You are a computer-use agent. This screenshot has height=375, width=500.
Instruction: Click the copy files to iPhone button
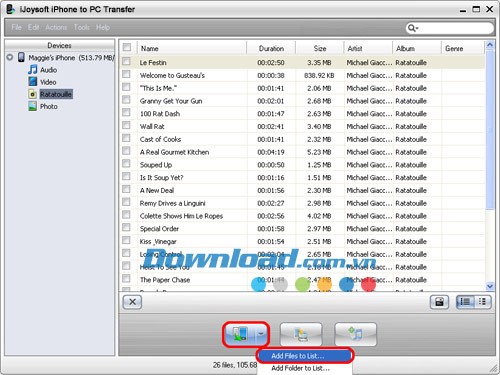(240, 334)
